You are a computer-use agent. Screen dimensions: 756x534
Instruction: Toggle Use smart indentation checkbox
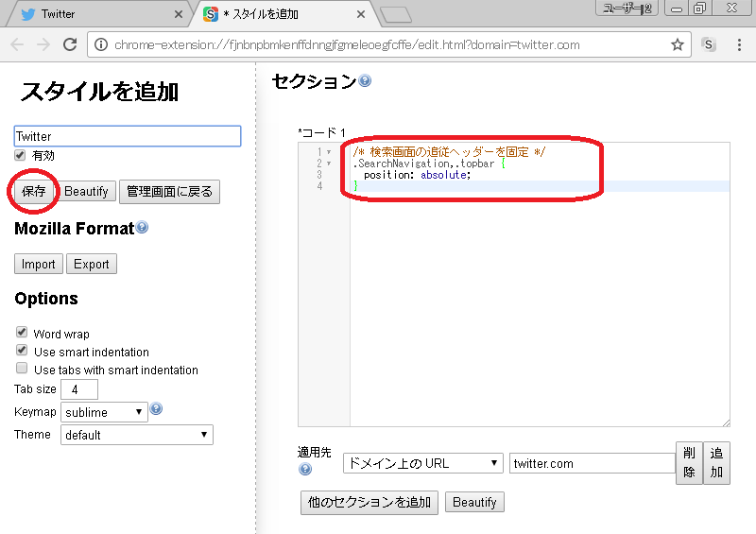tap(22, 351)
